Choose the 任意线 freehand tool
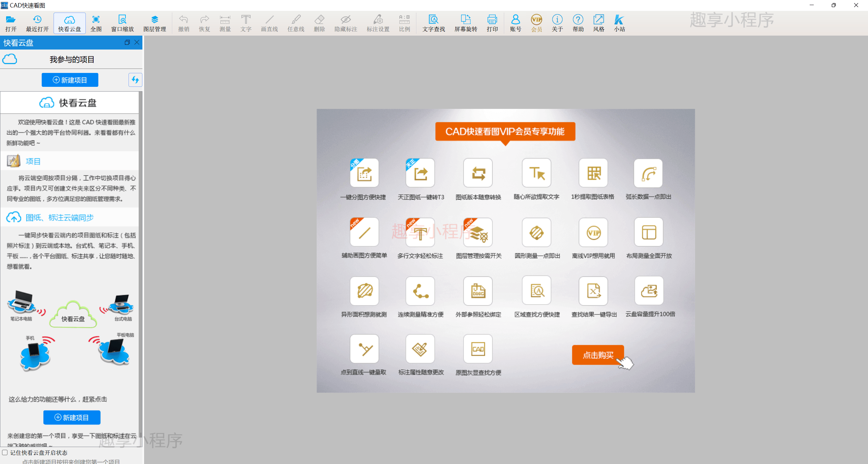 296,23
